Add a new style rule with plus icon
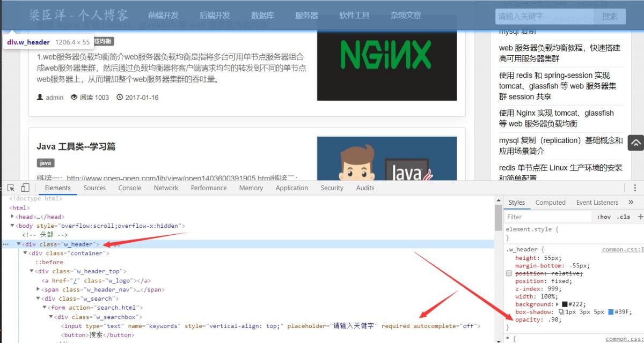644x343 pixels. tap(640, 217)
